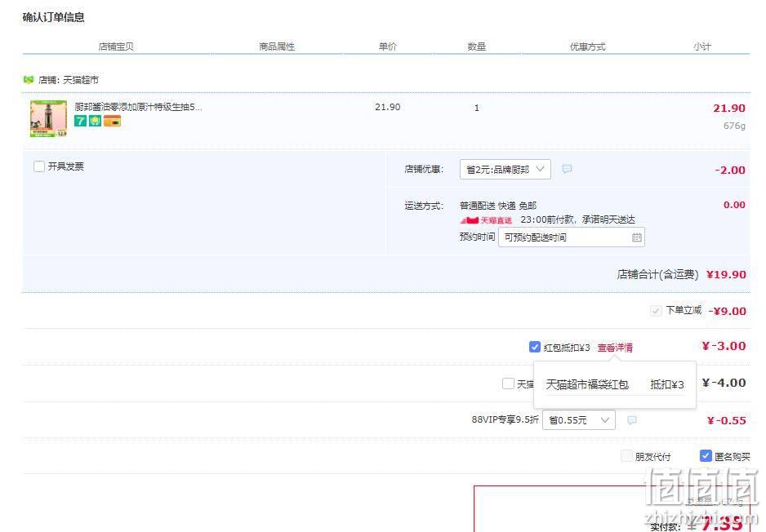
Task: Click the 运送方式: label
Action: click(x=424, y=206)
